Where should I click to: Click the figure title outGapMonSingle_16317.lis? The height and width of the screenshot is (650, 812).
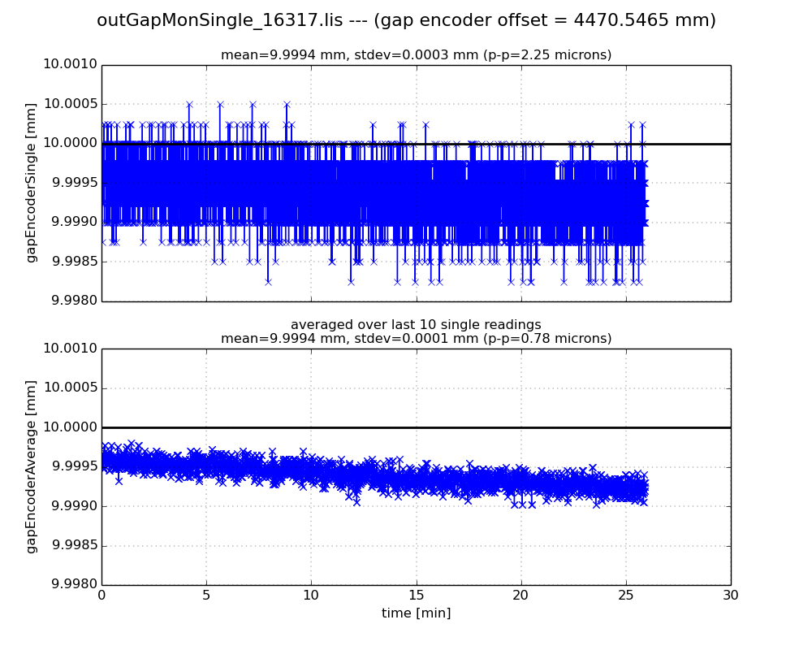406,20
